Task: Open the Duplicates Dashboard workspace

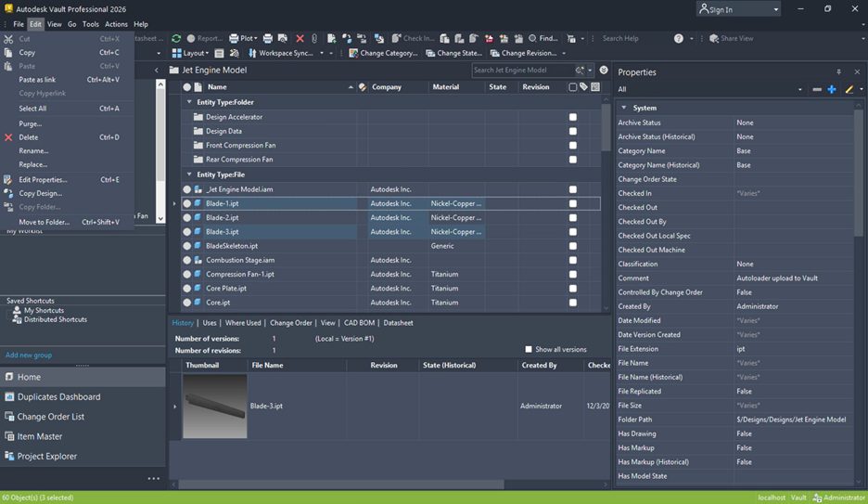Action: [58, 397]
